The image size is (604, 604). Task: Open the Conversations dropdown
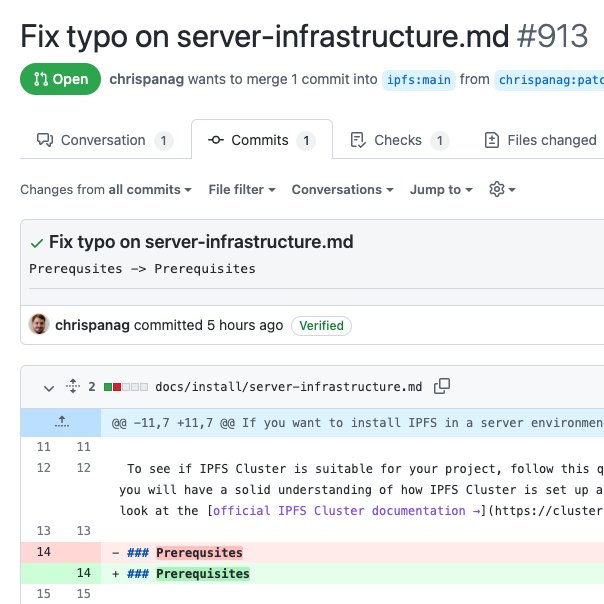(x=342, y=190)
